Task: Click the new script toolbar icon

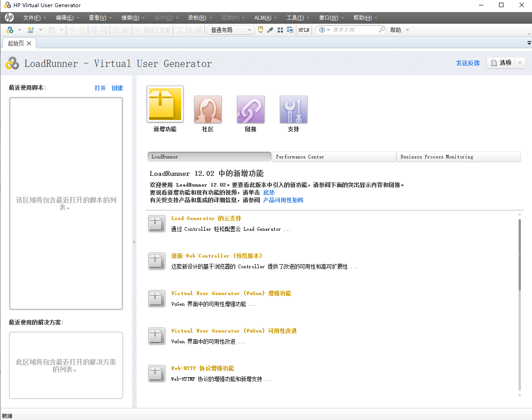Action: 30,30
